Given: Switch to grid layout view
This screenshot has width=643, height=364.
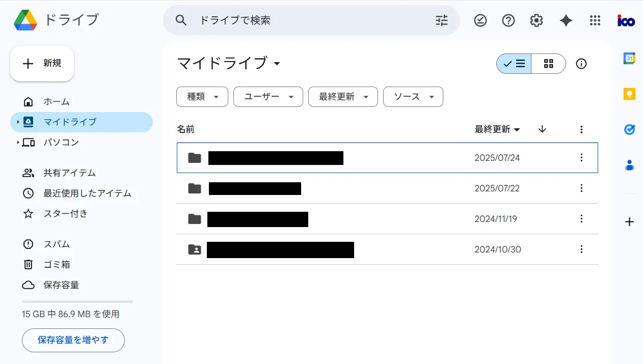Looking at the screenshot, I should tap(548, 64).
